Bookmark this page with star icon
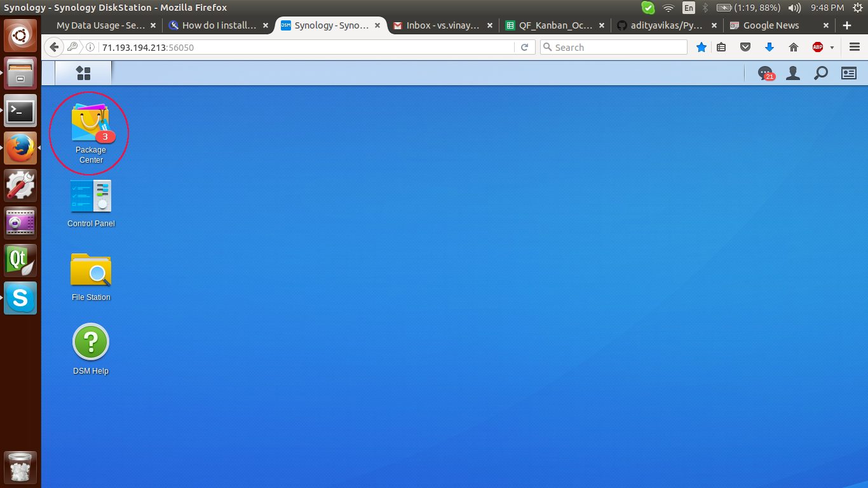 click(702, 47)
